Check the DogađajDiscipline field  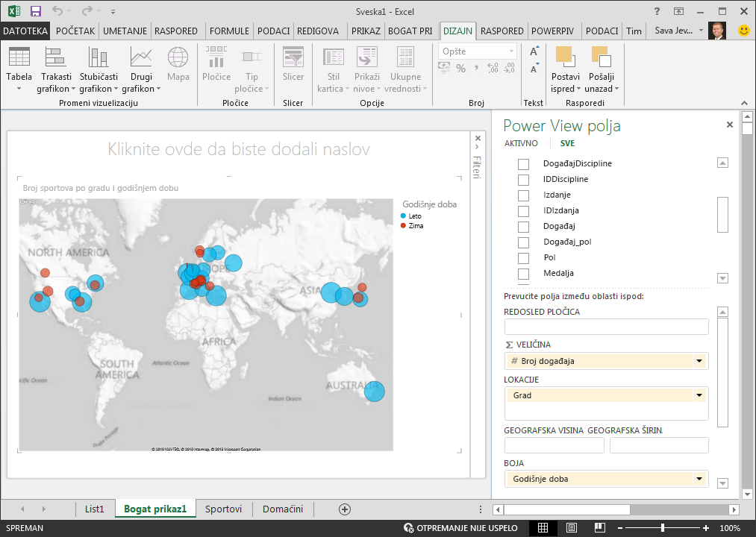click(x=523, y=164)
